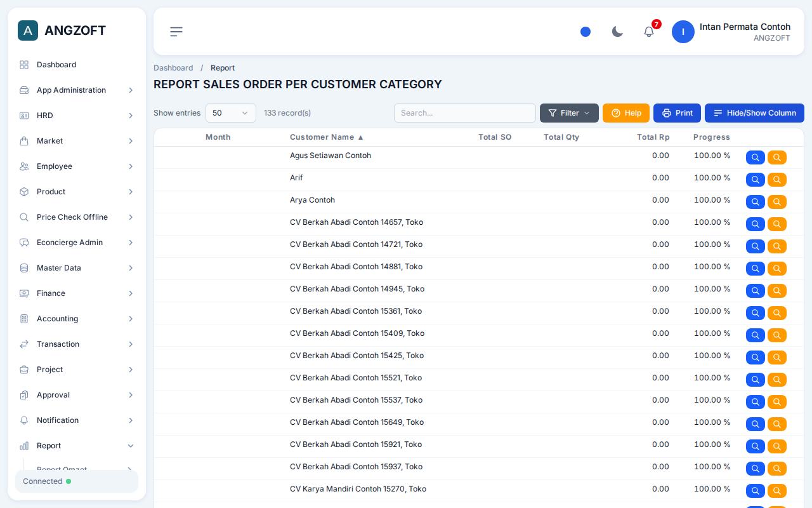Click the Search input field
The image size is (812, 508).
(465, 113)
